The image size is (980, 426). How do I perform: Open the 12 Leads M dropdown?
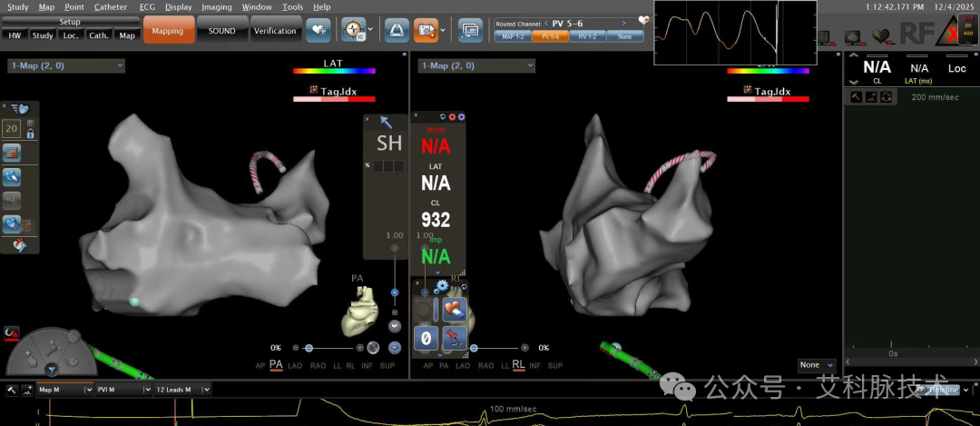[183, 390]
